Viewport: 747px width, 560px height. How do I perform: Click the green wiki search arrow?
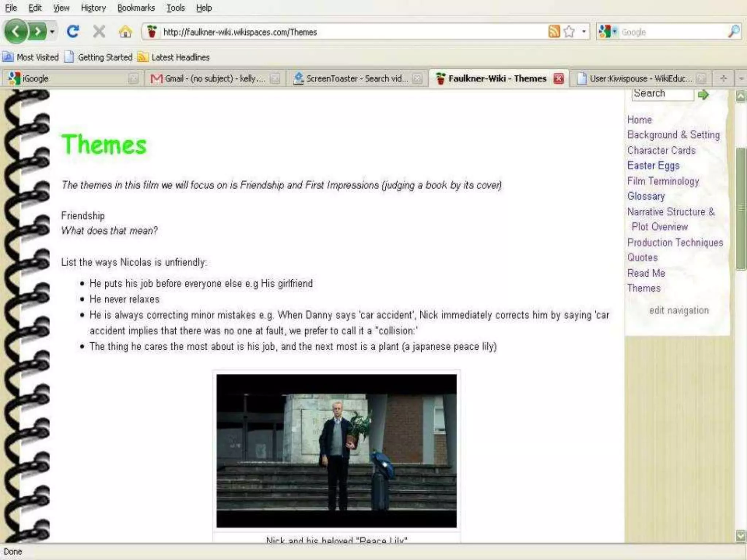(x=703, y=95)
